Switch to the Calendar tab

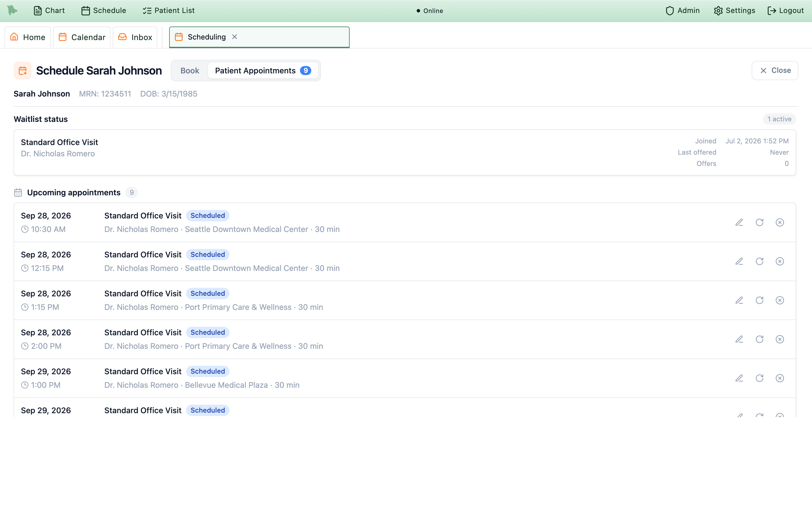point(82,37)
